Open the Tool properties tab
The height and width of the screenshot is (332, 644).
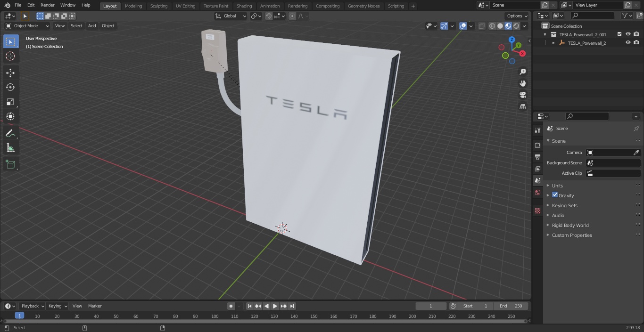537,130
